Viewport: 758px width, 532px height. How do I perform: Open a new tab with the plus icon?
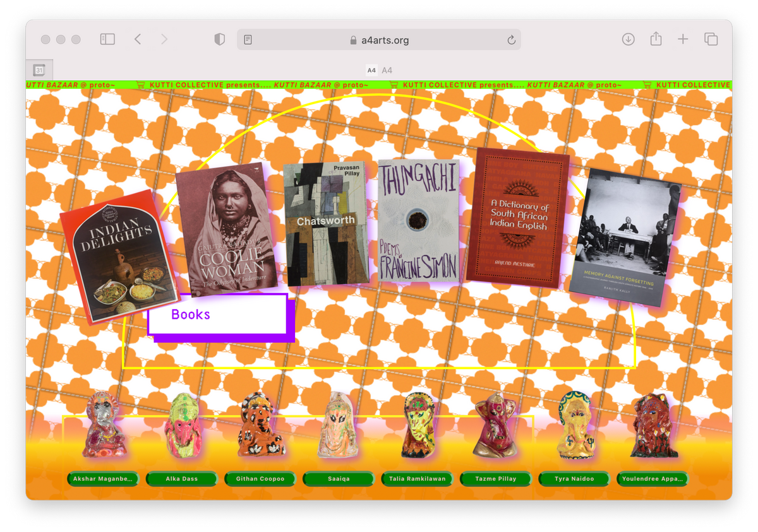683,39
